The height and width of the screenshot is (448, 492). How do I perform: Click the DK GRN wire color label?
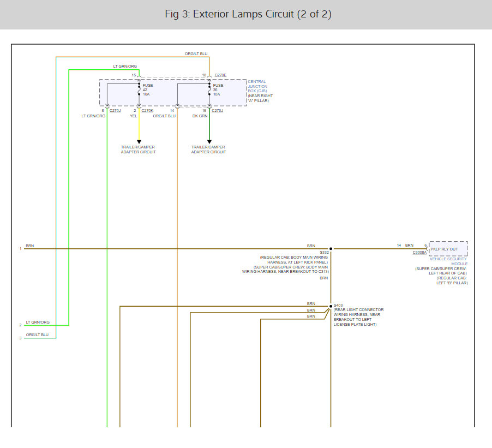(200, 116)
